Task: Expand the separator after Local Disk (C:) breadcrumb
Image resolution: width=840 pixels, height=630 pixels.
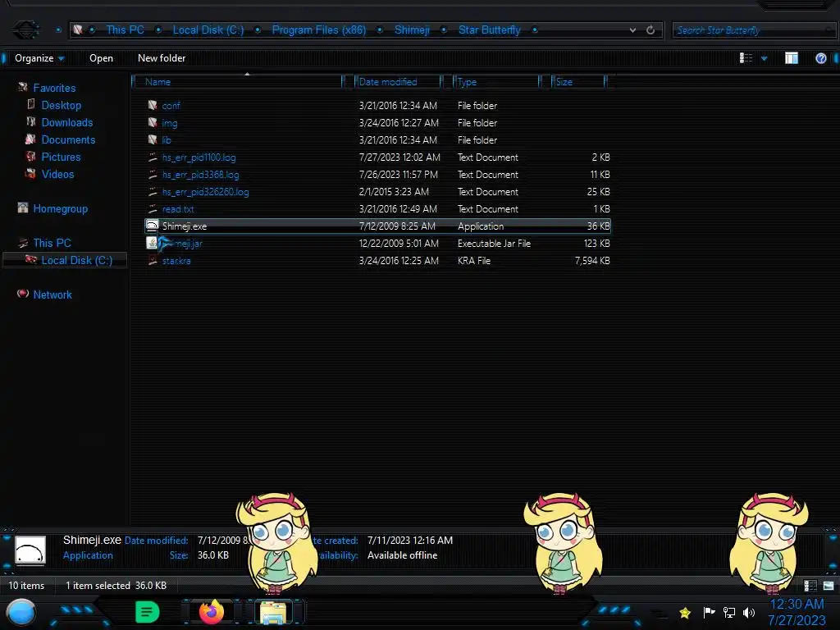Action: pos(258,30)
